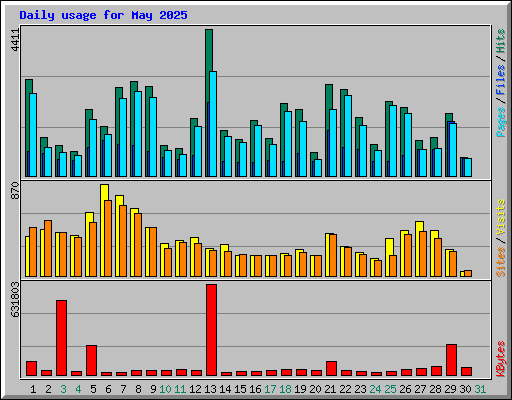Click the cyan pages bar for day 8
The height and width of the screenshot is (400, 512).
pos(138,134)
